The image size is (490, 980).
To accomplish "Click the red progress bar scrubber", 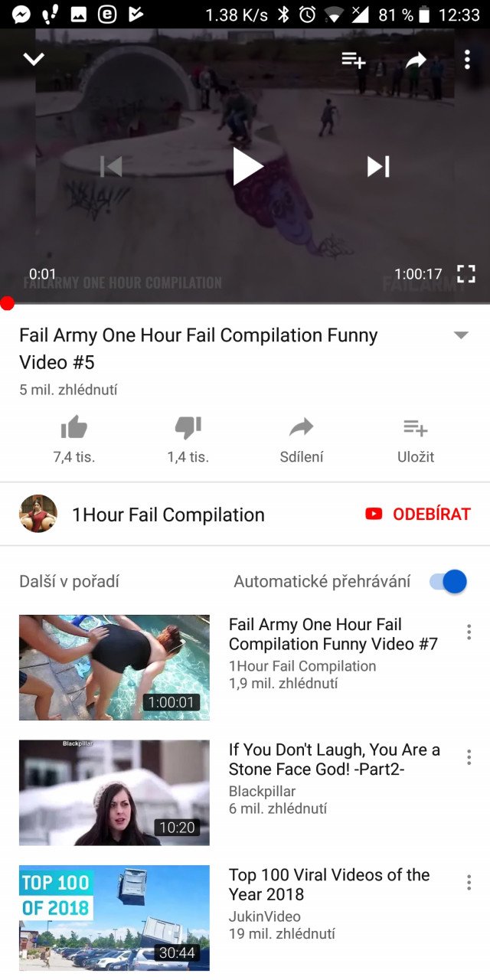I will 7,303.
